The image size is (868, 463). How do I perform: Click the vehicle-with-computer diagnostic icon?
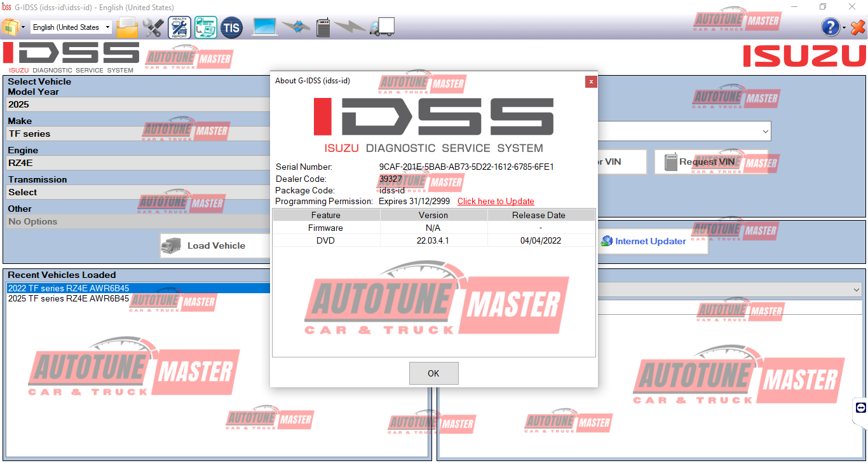pyautogui.click(x=205, y=27)
